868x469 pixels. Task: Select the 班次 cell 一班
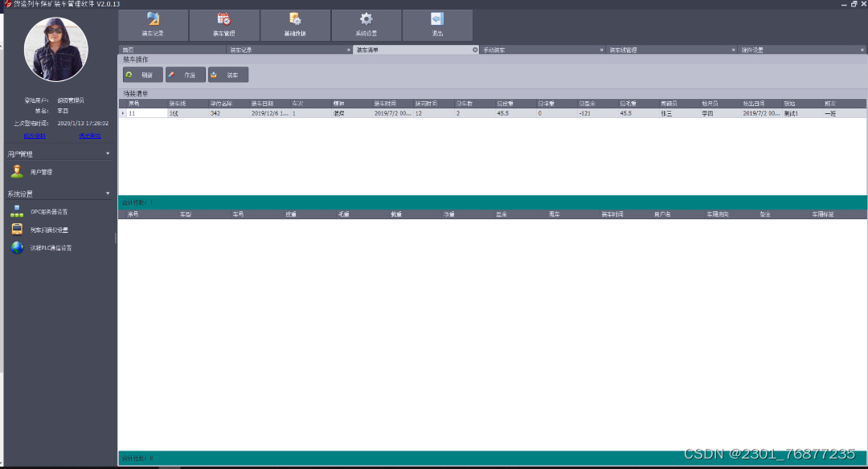(x=844, y=113)
